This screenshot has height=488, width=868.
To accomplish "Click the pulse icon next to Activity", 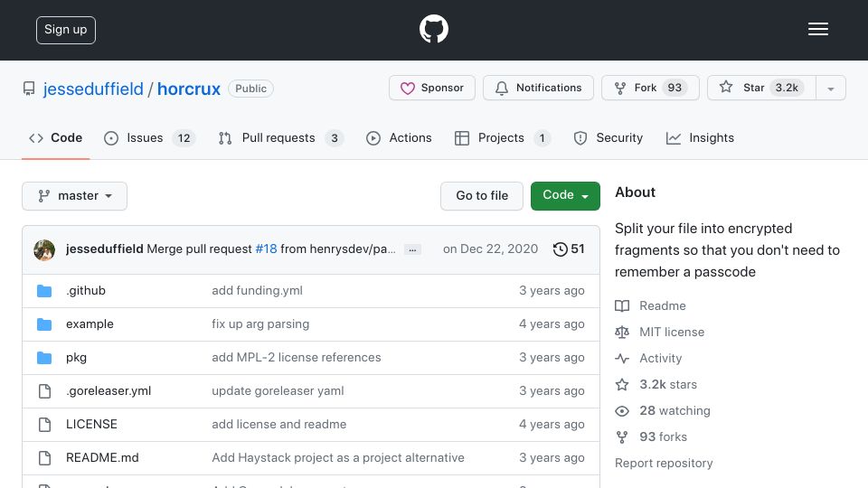I will [622, 359].
